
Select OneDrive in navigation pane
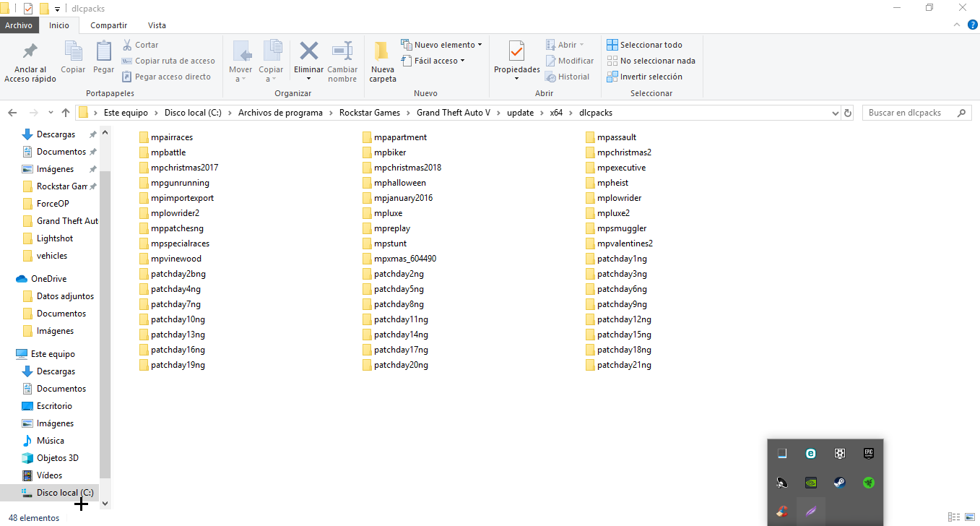[48, 279]
